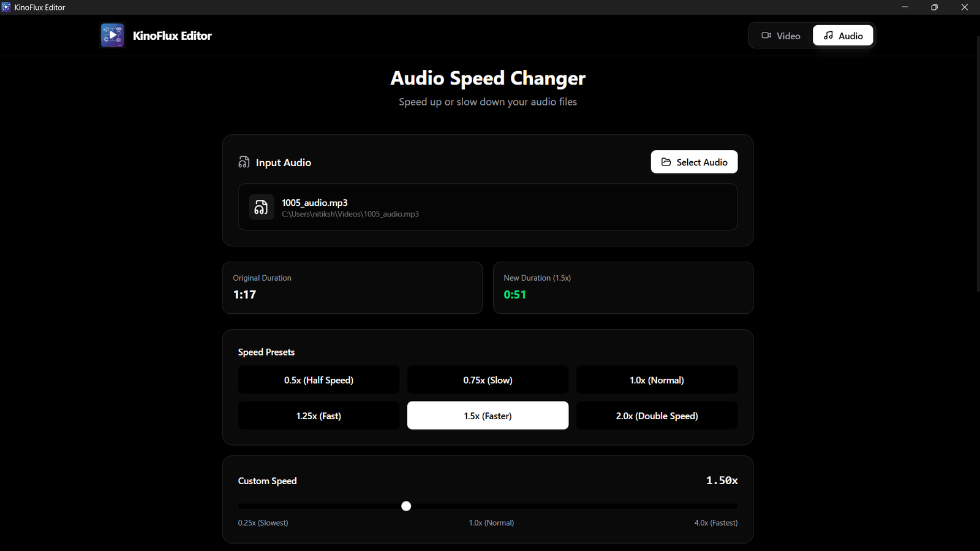This screenshot has height=551, width=980.
Task: Choose the 0.75x (Slow) preset
Action: pos(488,380)
